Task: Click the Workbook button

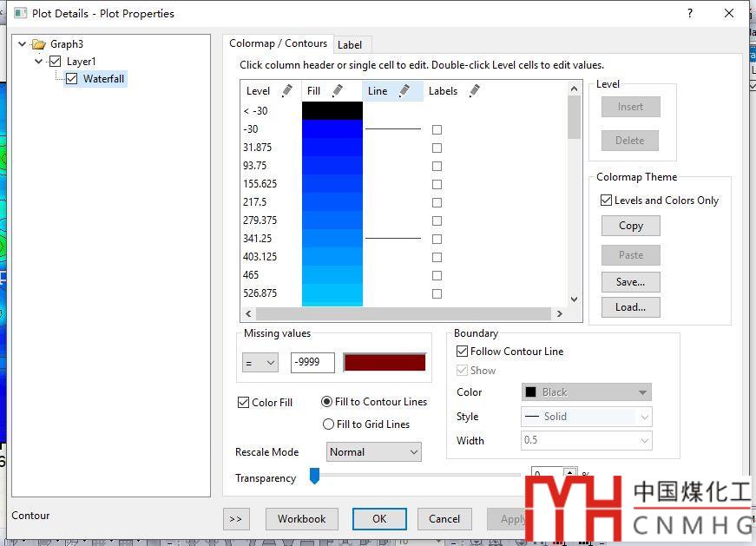Action: click(302, 519)
